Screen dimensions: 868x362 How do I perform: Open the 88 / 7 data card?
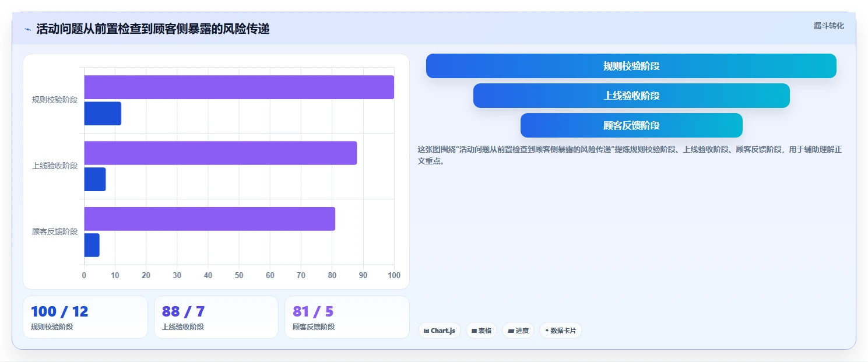pyautogui.click(x=216, y=317)
